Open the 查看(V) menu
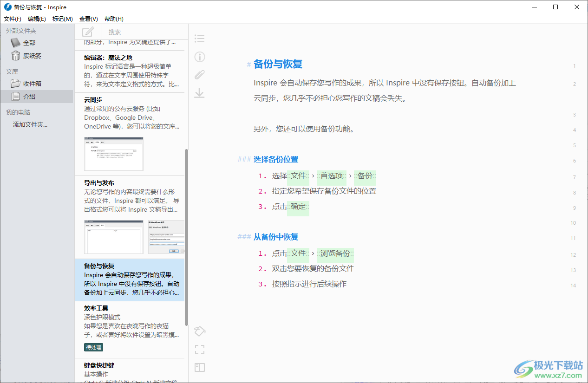The height and width of the screenshot is (383, 588). pyautogui.click(x=88, y=19)
